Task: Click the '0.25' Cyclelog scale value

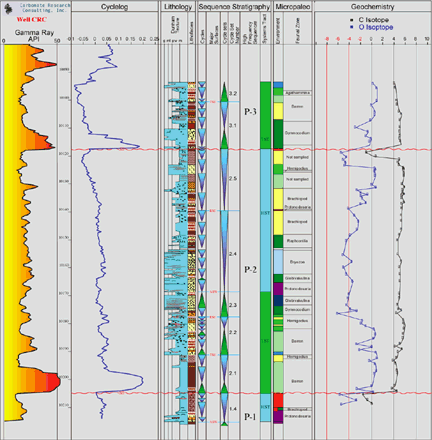Action: tap(154, 39)
